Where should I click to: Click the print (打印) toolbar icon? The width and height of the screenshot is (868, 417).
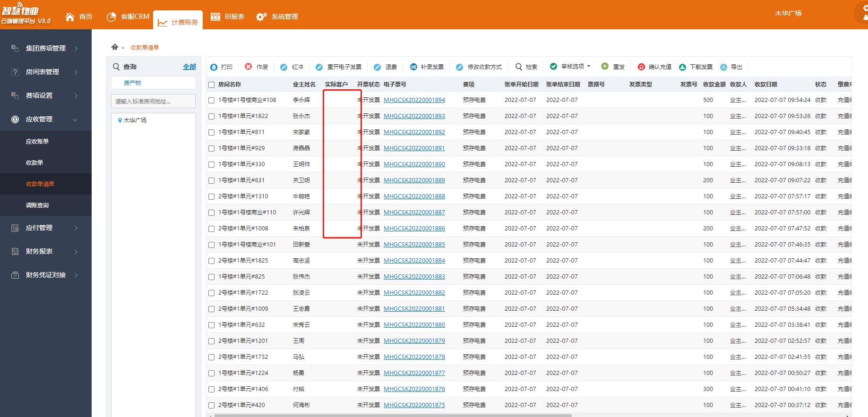(214, 67)
